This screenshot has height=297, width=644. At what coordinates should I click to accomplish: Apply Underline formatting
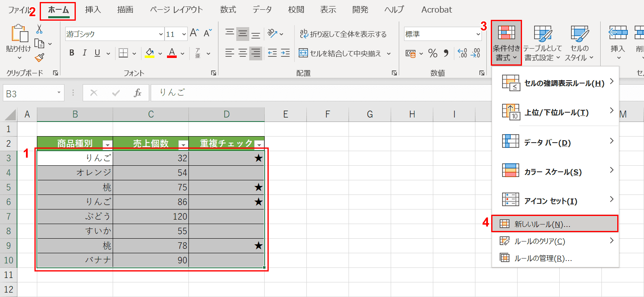click(97, 53)
